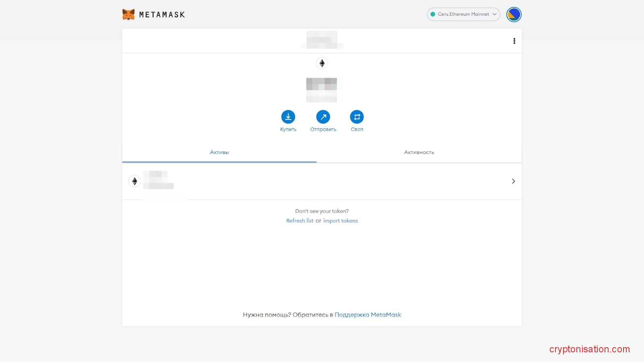644x362 pixels.
Task: Click the Ethereum icon in asset row
Action: pyautogui.click(x=134, y=181)
